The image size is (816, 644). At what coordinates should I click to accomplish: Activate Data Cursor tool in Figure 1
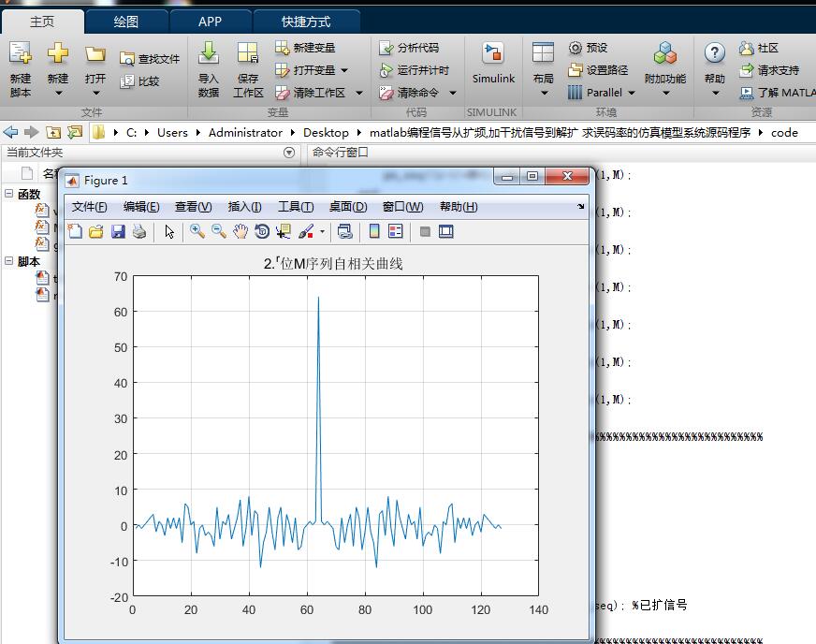pos(284,231)
